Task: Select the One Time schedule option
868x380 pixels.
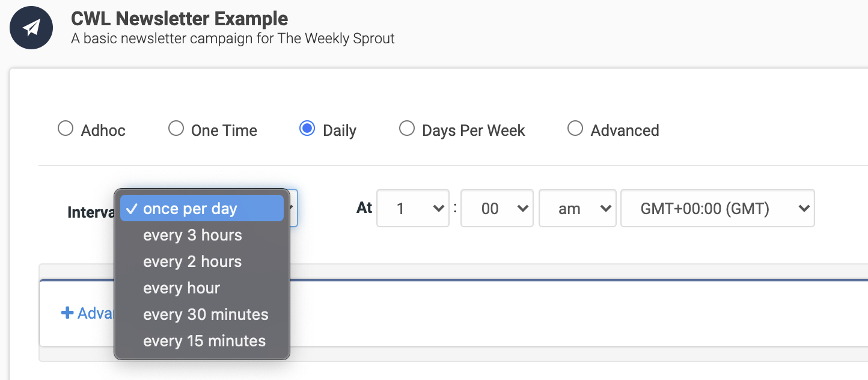Action: click(176, 129)
